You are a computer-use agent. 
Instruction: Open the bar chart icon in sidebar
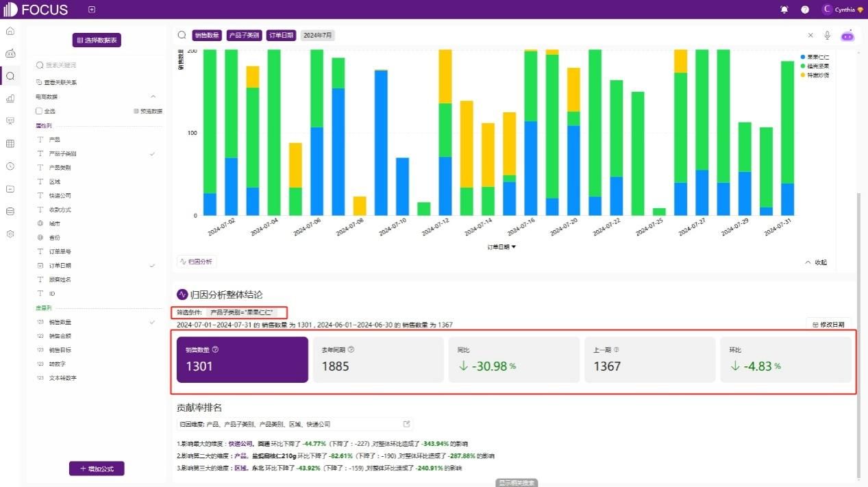pyautogui.click(x=10, y=99)
